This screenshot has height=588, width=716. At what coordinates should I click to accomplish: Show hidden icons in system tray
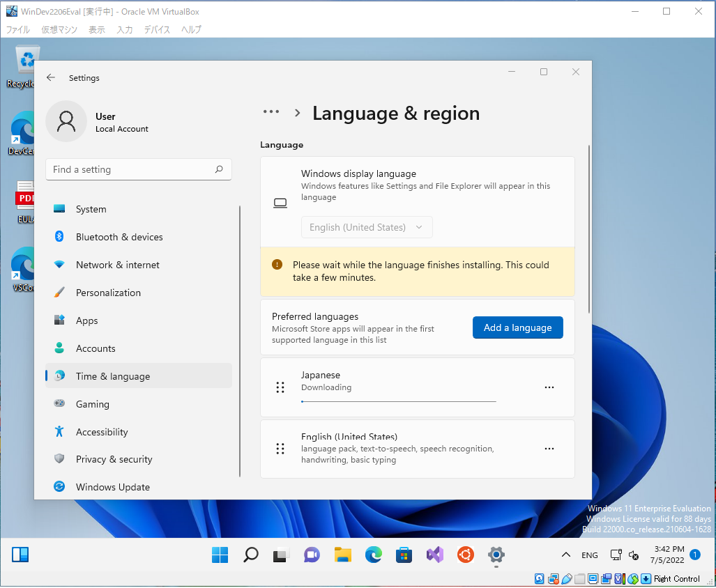[566, 555]
